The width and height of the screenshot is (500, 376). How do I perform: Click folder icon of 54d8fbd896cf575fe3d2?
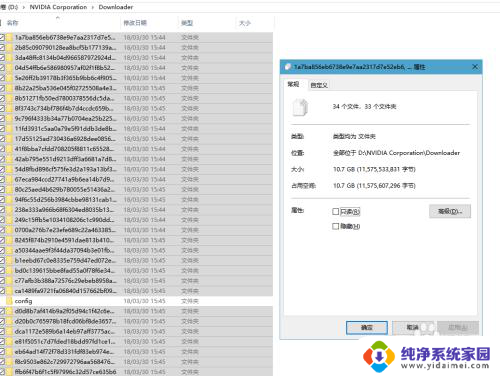tap(9, 169)
